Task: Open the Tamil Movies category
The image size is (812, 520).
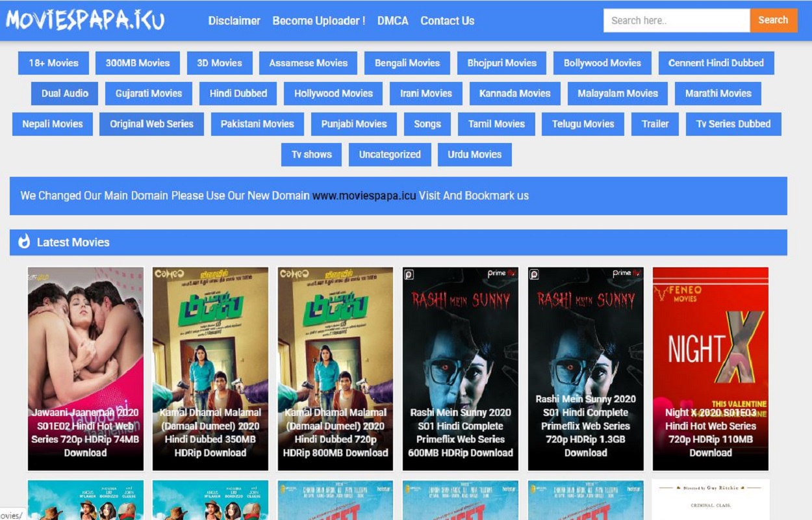Action: pos(496,124)
